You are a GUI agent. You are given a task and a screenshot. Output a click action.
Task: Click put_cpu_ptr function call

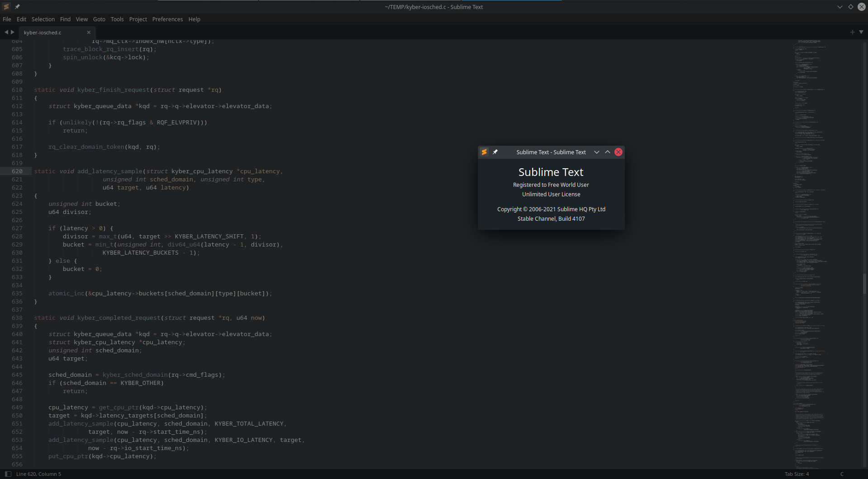[68, 456]
